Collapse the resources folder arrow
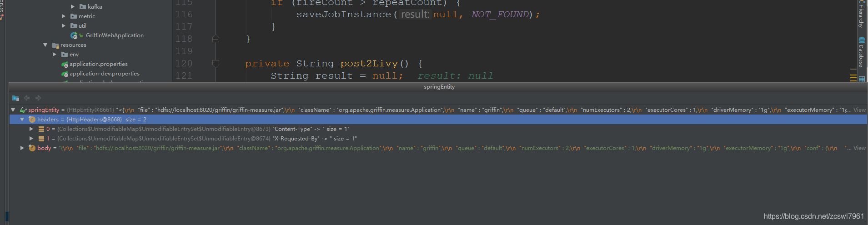Image resolution: width=868 pixels, height=225 pixels. coord(45,45)
